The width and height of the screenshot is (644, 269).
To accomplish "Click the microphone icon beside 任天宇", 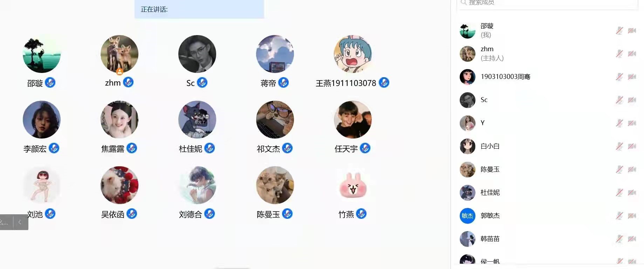I will pos(365,148).
